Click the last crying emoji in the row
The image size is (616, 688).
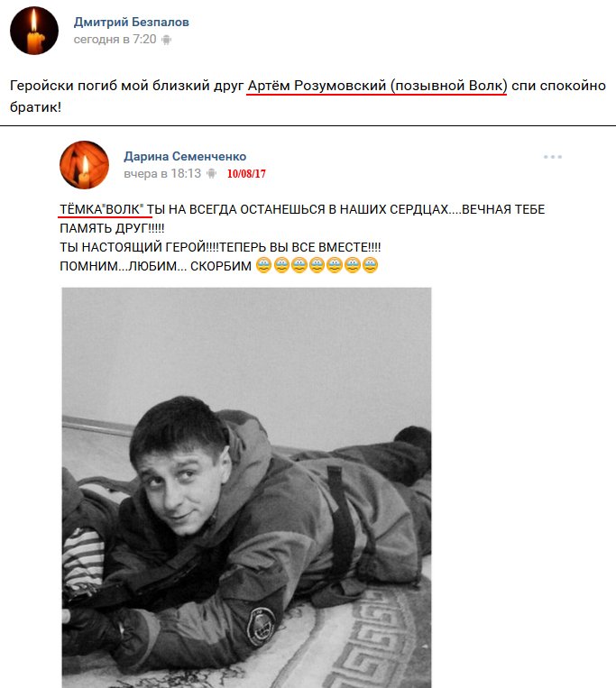click(x=370, y=265)
